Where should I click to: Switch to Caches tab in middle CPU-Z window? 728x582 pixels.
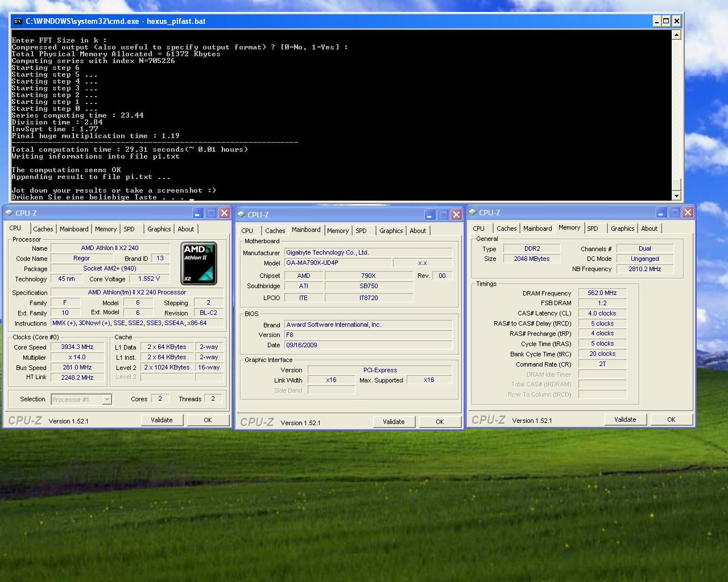click(x=275, y=231)
